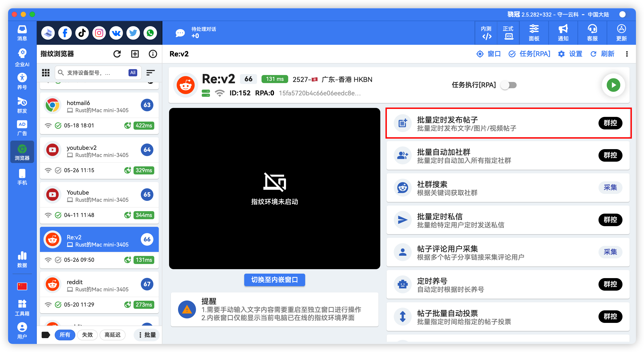Click 群控 for 定时养号
Viewport: 644px width, 352px height.
click(610, 284)
